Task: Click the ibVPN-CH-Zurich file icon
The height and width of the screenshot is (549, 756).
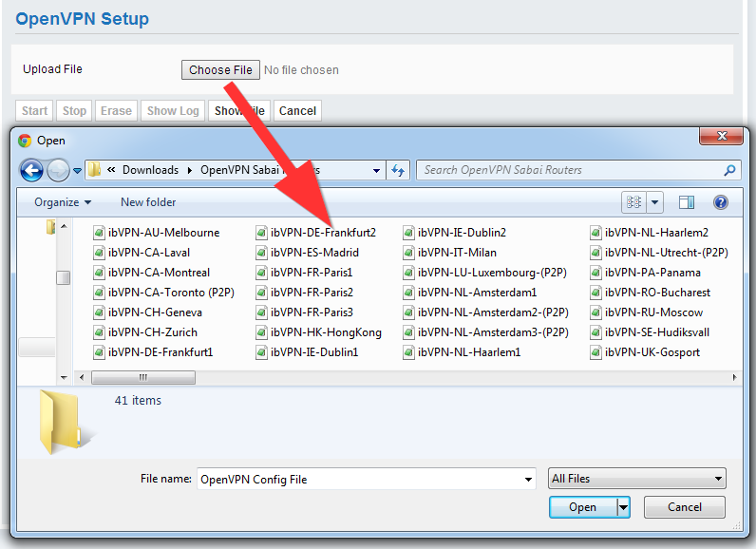Action: click(x=99, y=332)
